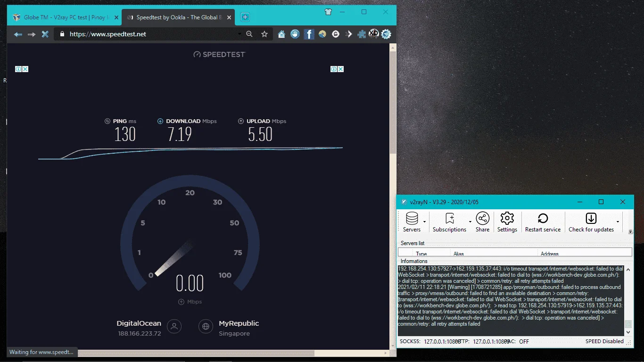Image resolution: width=644 pixels, height=362 pixels.
Task: Click the white circular extension icon
Action: pos(336,34)
